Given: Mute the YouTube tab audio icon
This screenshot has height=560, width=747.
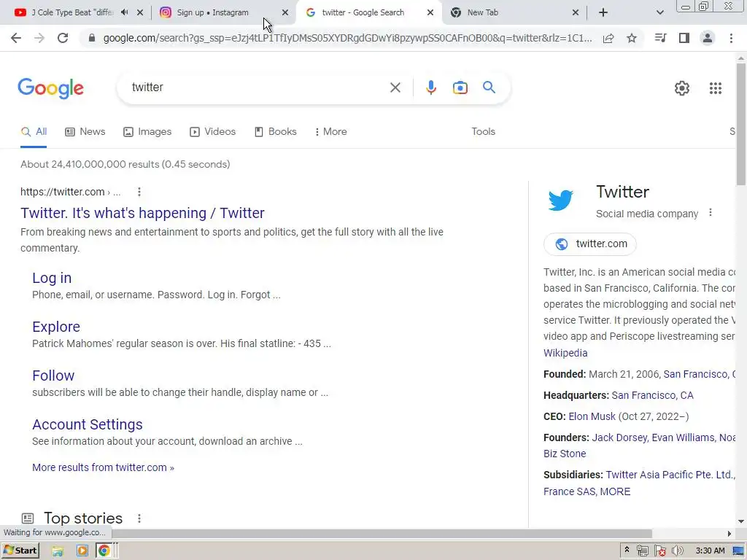Looking at the screenshot, I should tap(124, 12).
